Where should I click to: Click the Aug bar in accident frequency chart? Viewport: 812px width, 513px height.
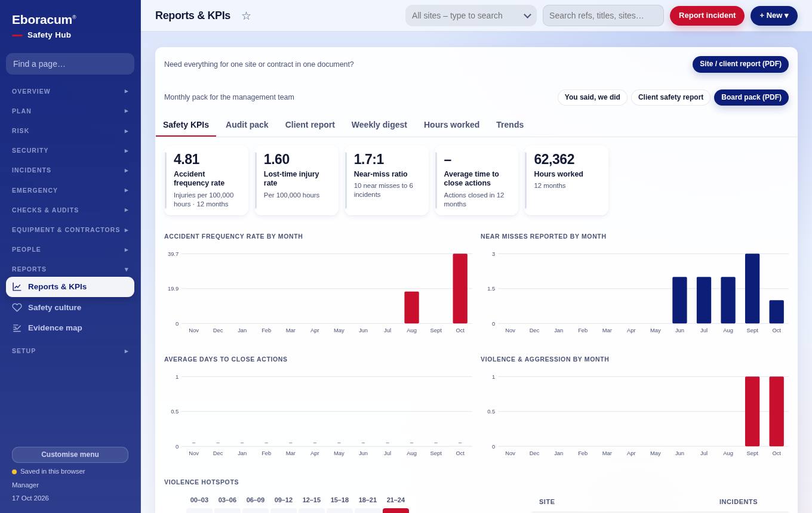[411, 308]
